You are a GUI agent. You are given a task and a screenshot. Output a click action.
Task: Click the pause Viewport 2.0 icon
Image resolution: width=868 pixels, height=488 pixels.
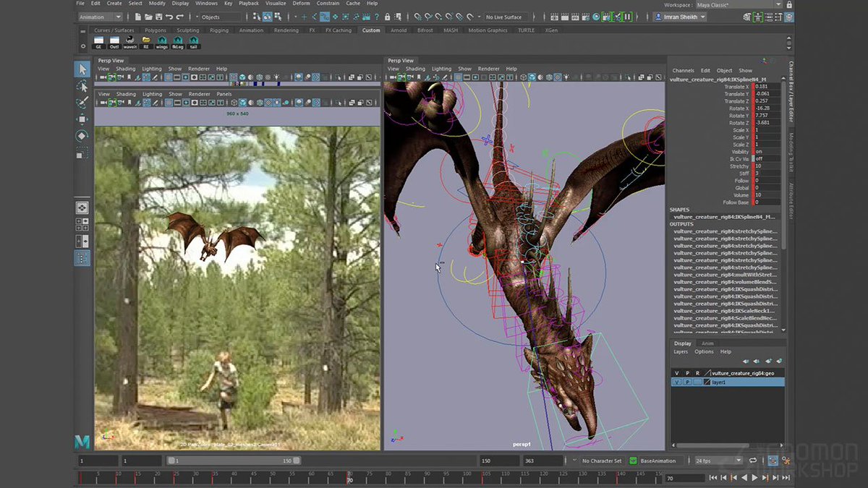pyautogui.click(x=627, y=17)
